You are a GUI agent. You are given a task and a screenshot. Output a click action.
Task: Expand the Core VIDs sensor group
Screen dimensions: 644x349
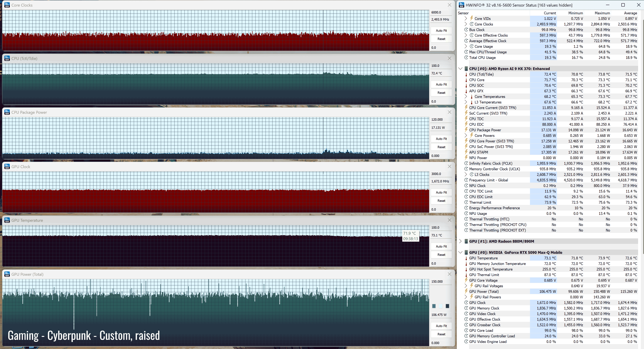tap(465, 19)
